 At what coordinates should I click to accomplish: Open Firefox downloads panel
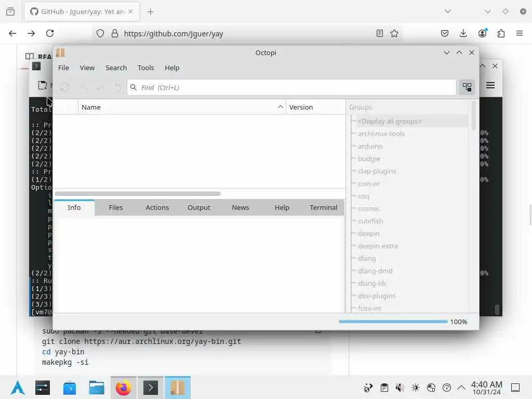[463, 33]
